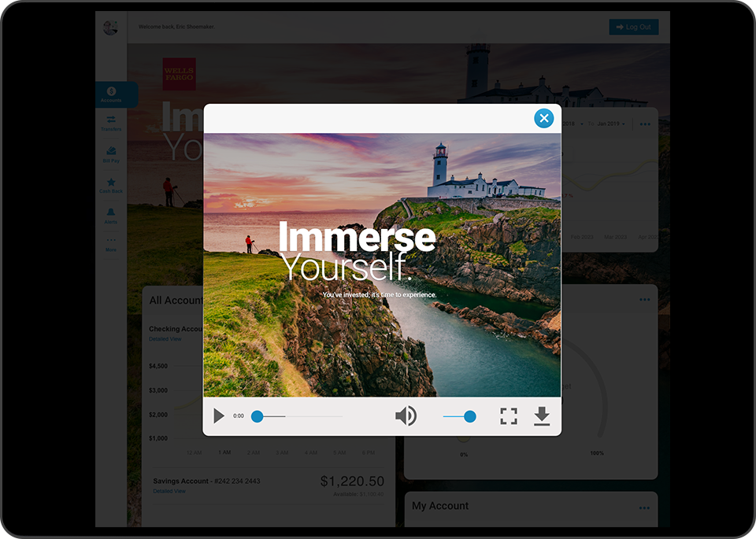The image size is (756, 539).
Task: Open My Account panel three-dots menu
Action: point(645,508)
